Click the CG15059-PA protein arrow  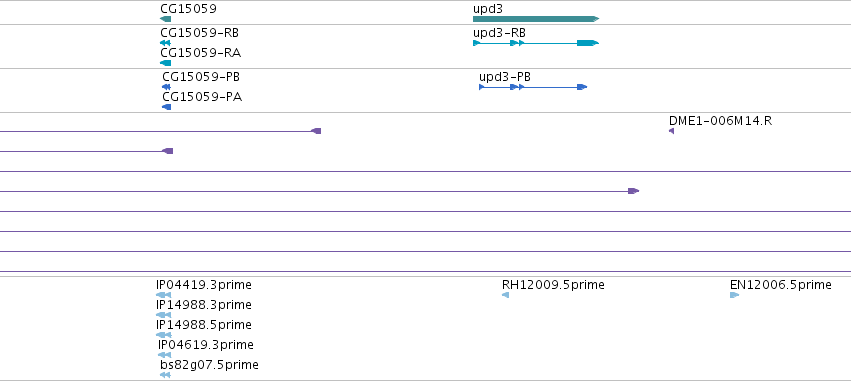pyautogui.click(x=167, y=107)
